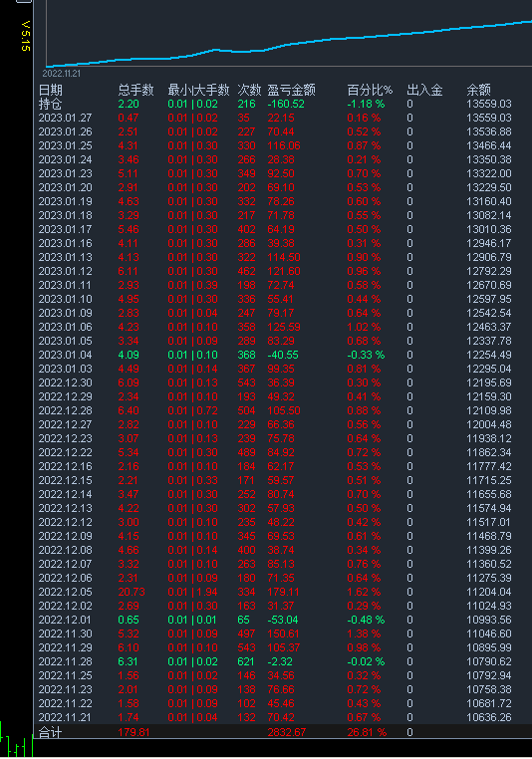Click trade count 400
The height and width of the screenshot is (759, 532).
tap(246, 551)
